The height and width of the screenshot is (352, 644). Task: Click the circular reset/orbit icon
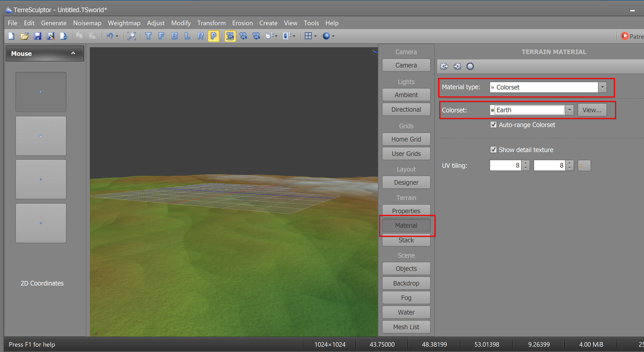click(x=469, y=66)
